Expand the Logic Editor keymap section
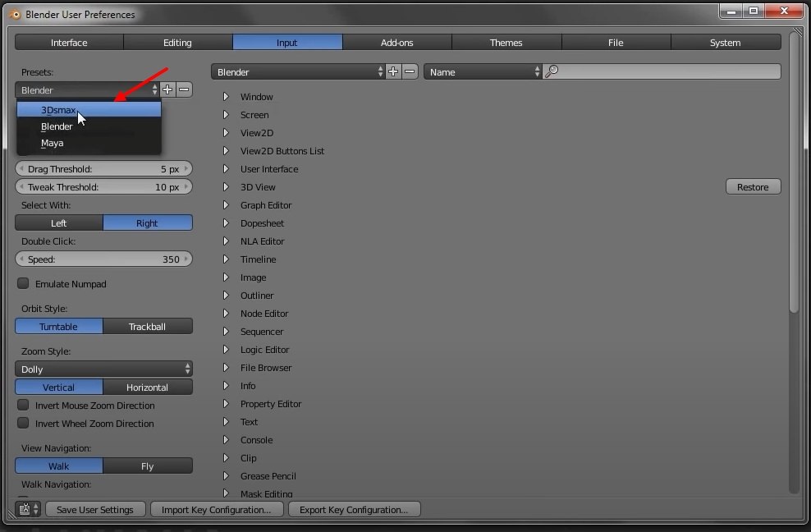Viewport: 811px width, 532px height. coord(226,350)
